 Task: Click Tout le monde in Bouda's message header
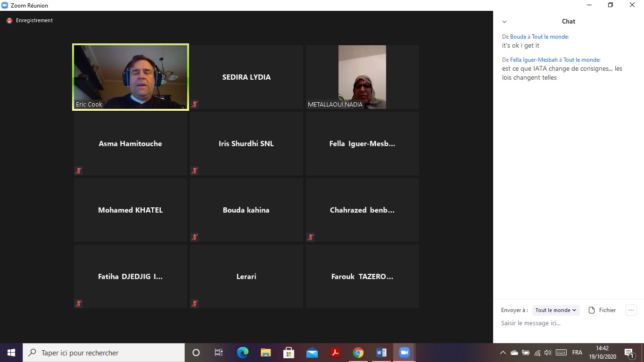click(550, 37)
